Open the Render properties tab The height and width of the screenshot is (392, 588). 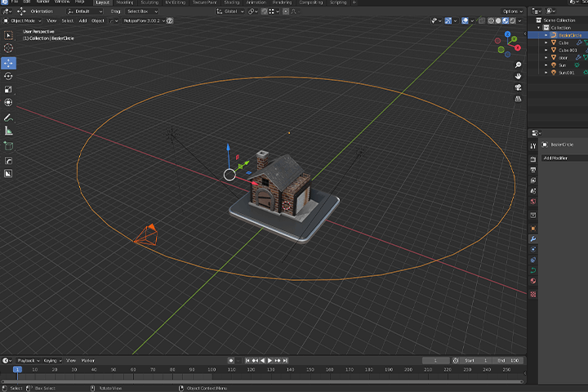click(532, 159)
